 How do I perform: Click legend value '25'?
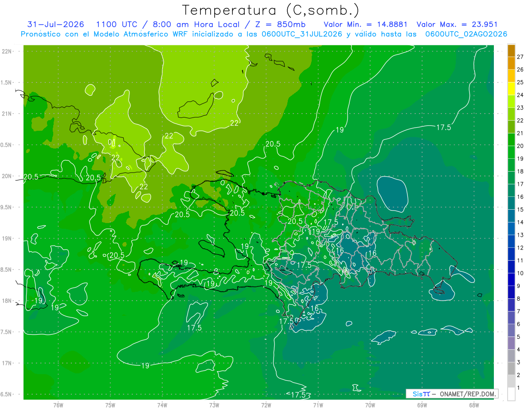[520, 82]
